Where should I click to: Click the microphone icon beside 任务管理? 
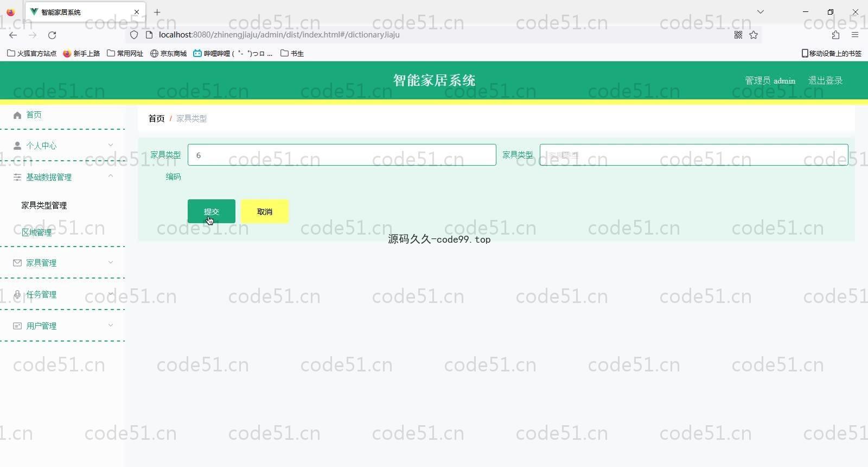pyautogui.click(x=17, y=295)
